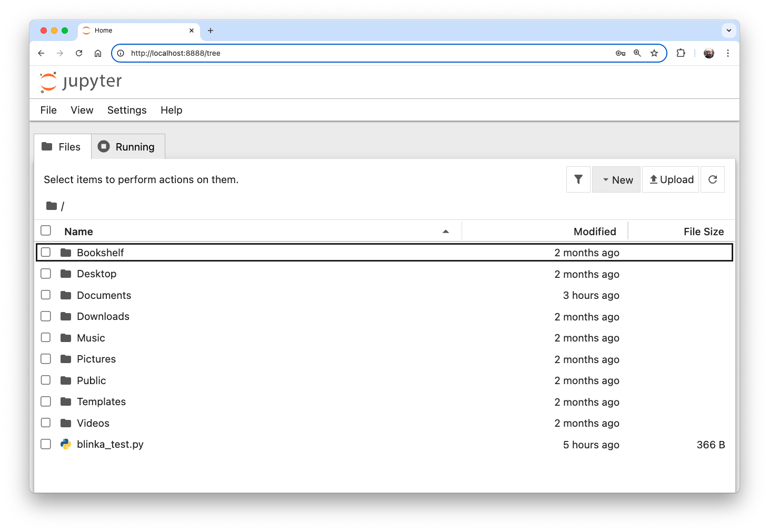Click the Downloads folder icon
769x532 pixels.
[x=66, y=316]
